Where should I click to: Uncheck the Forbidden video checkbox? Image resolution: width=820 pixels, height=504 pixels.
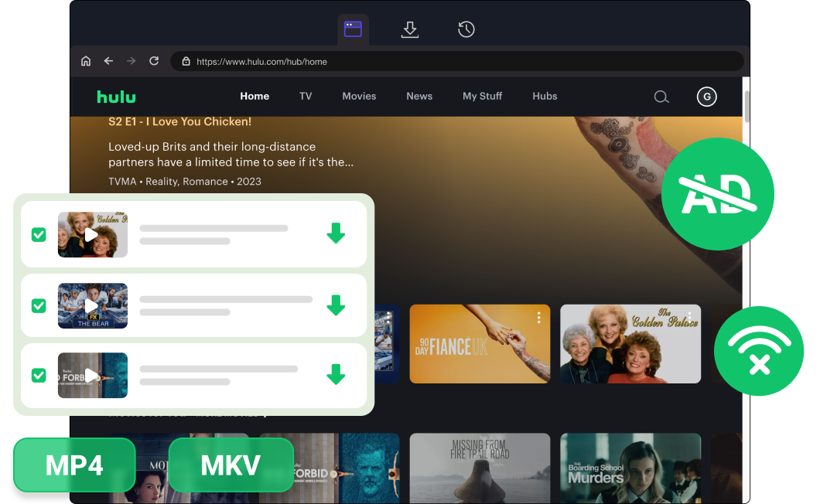(x=39, y=376)
